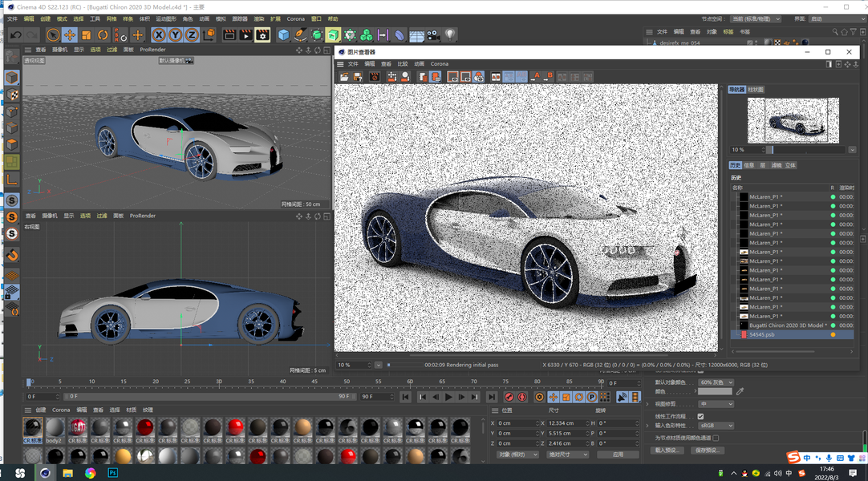Enable the linear workflow checkbox
868x481 pixels.
pyautogui.click(x=700, y=417)
